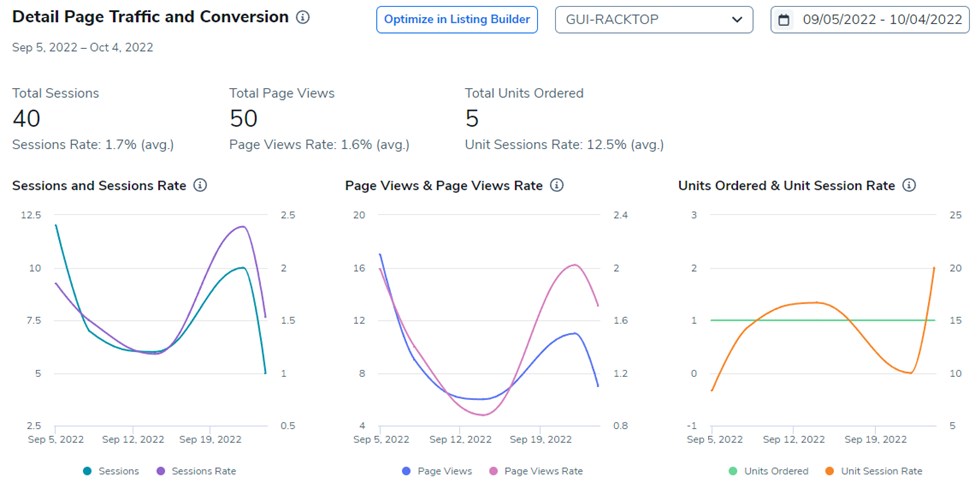
Task: Click the Total Page Views value 50
Action: (243, 119)
